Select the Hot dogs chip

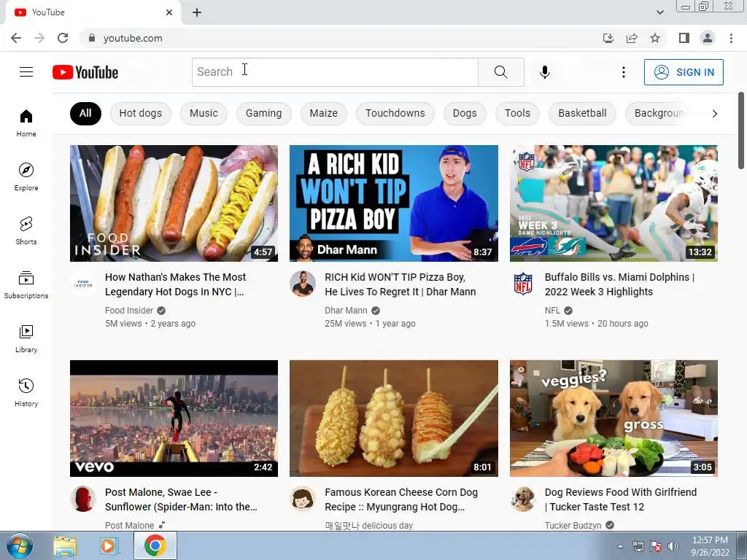(x=141, y=113)
